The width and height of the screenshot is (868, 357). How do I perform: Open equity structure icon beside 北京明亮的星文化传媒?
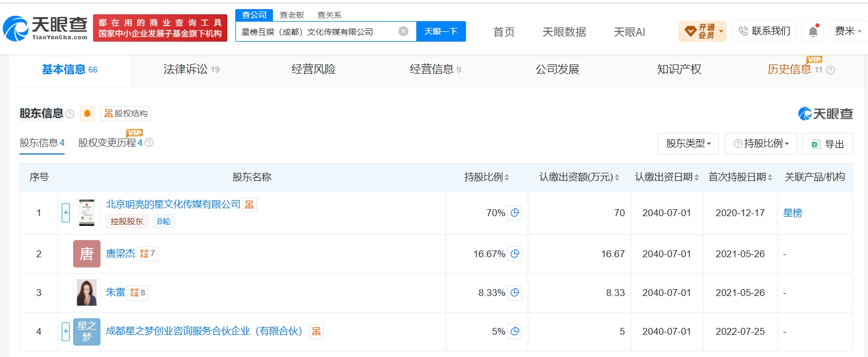(249, 205)
